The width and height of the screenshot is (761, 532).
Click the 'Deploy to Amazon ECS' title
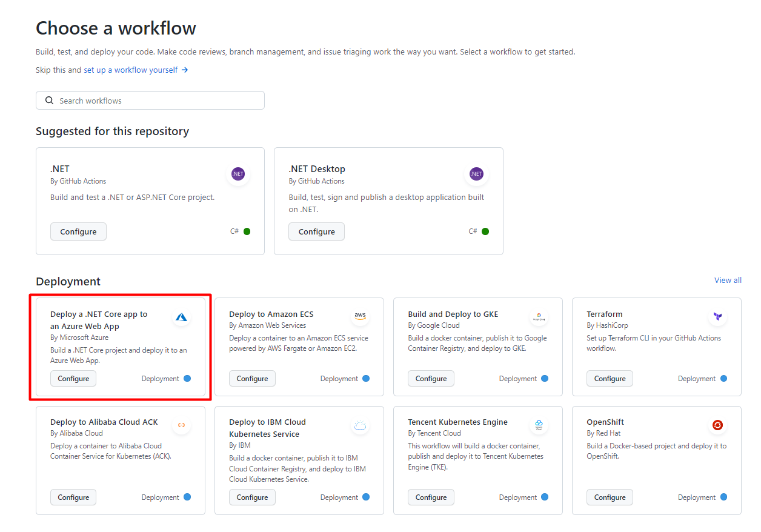tap(271, 314)
